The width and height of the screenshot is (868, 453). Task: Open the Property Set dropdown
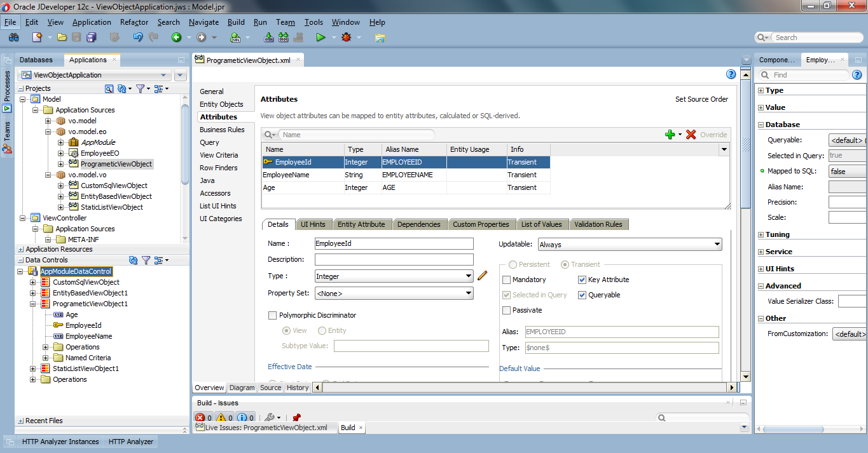pos(469,293)
